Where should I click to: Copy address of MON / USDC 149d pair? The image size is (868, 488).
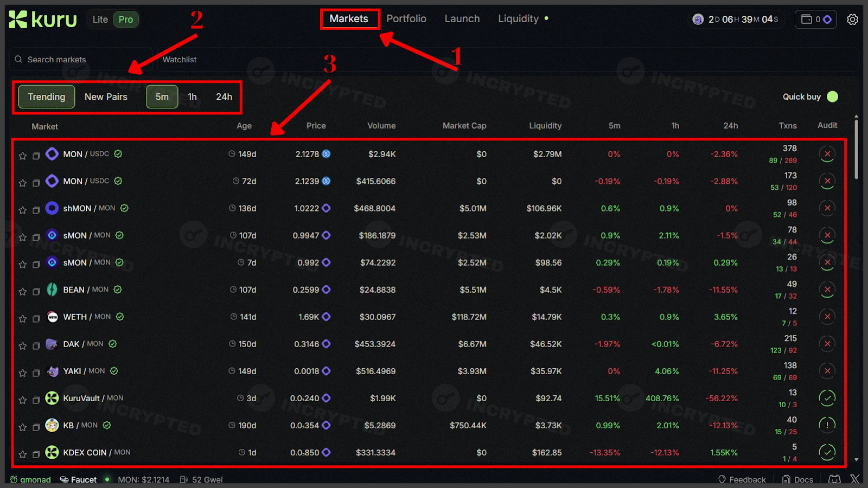click(36, 156)
